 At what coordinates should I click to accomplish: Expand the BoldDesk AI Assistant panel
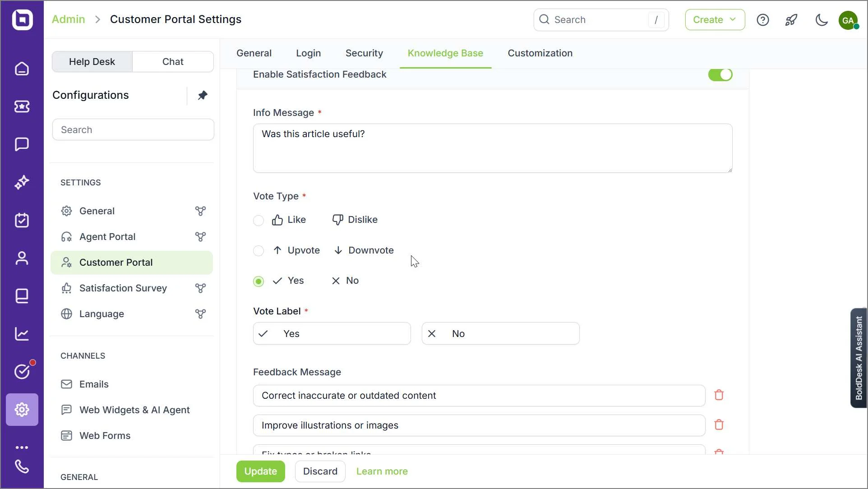tap(859, 357)
